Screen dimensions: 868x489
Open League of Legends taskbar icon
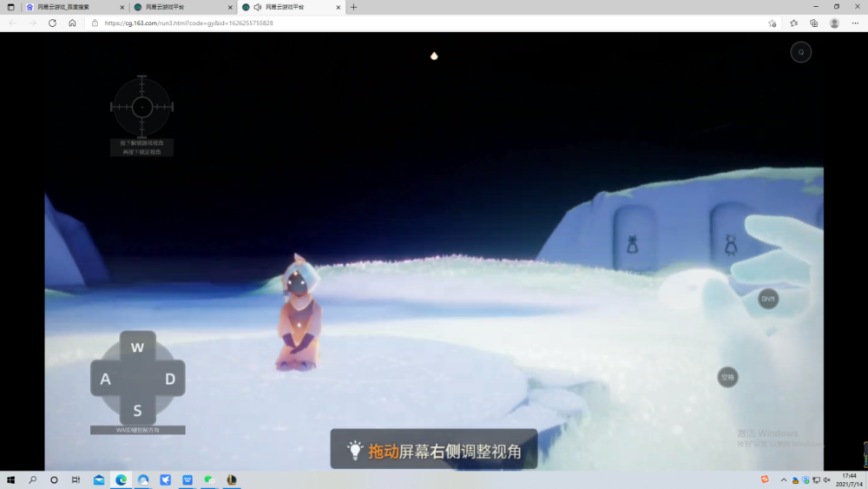pyautogui.click(x=232, y=479)
